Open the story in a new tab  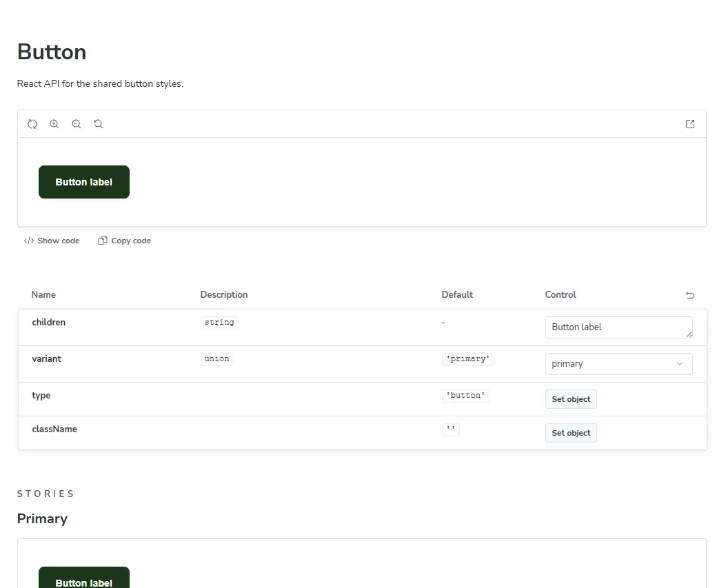[690, 124]
